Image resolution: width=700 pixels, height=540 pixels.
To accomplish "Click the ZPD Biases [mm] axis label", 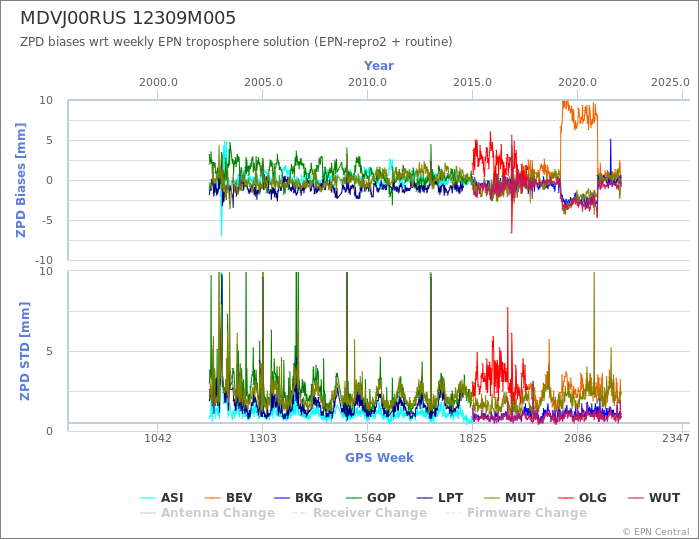I will (x=21, y=180).
